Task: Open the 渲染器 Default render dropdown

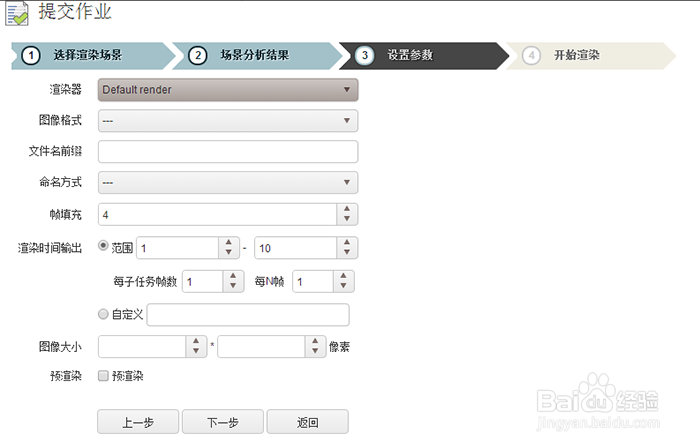Action: (228, 90)
